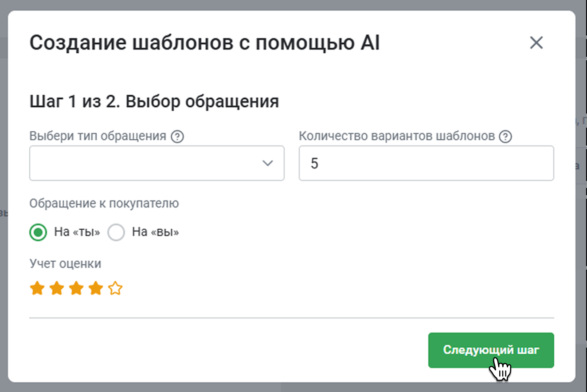587x392 pixels.
Task: Click the "Шаг 1 из 2" heading
Action: 154,102
